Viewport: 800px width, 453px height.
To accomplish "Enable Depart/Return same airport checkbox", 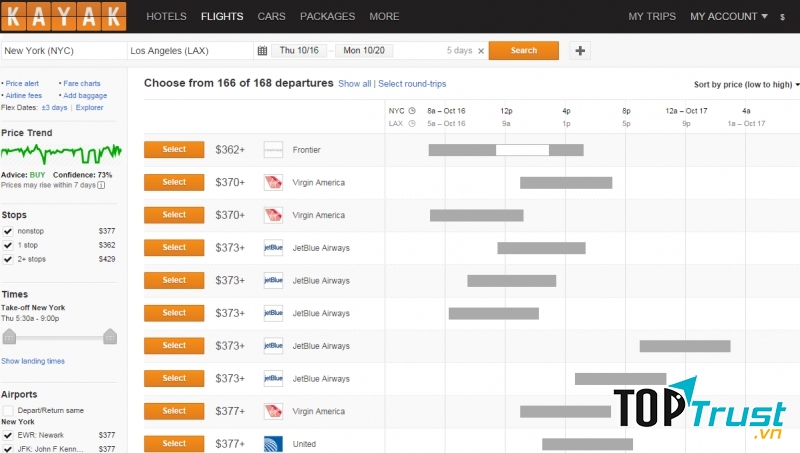I will pos(8,411).
